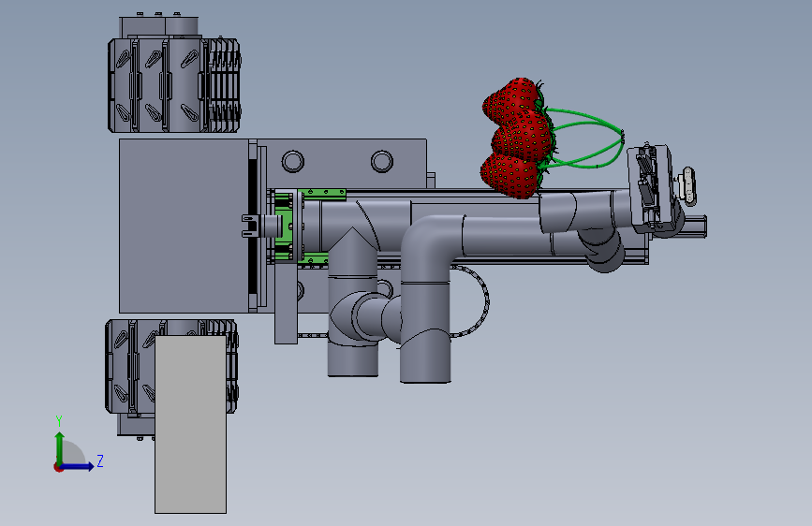Select the green bracket above the tube
812x526 pixels.
point(322,195)
